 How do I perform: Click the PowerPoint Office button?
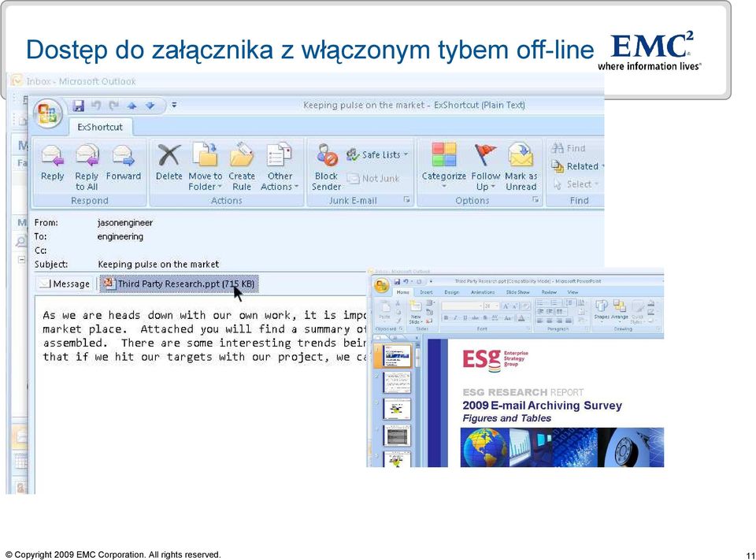click(x=382, y=285)
